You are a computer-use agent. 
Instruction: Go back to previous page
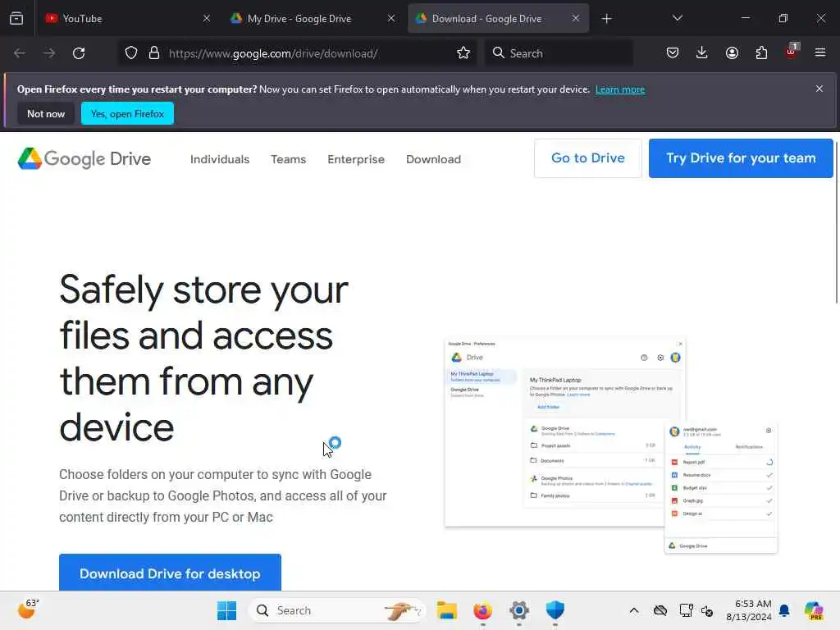click(x=20, y=53)
